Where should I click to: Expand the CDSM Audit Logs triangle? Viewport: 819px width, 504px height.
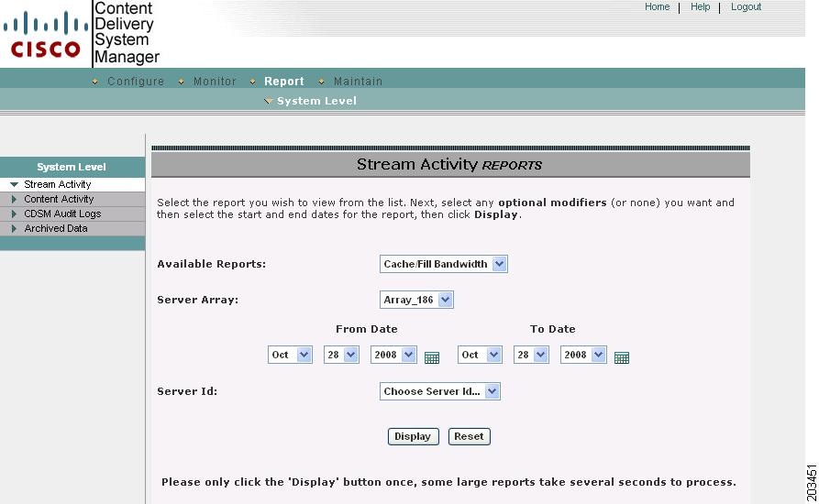[14, 214]
